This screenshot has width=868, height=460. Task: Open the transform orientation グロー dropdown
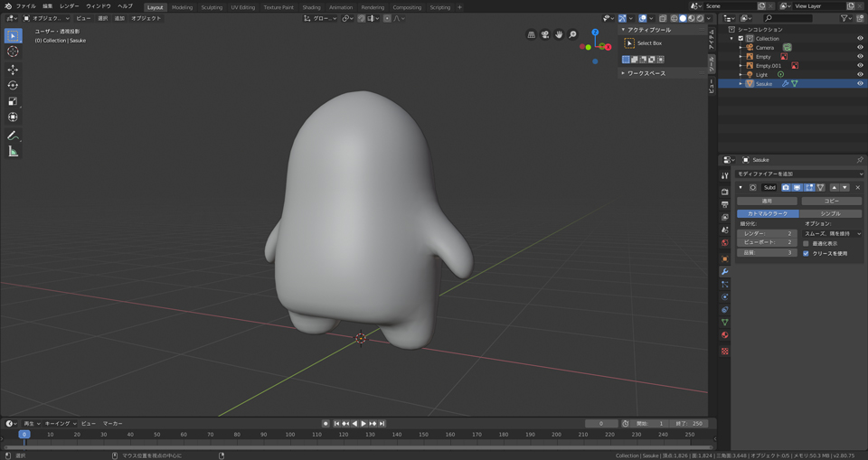pos(320,18)
